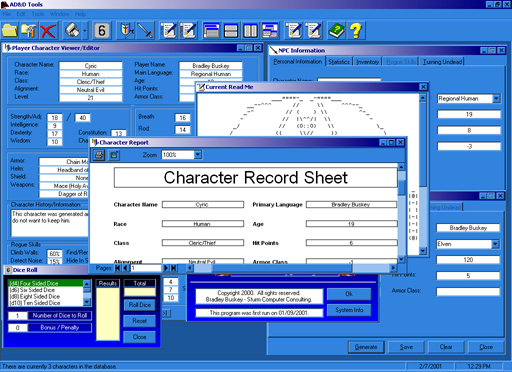This screenshot has width=512, height=372.
Task: Click the printer icon in Character Report
Action: tap(98, 155)
